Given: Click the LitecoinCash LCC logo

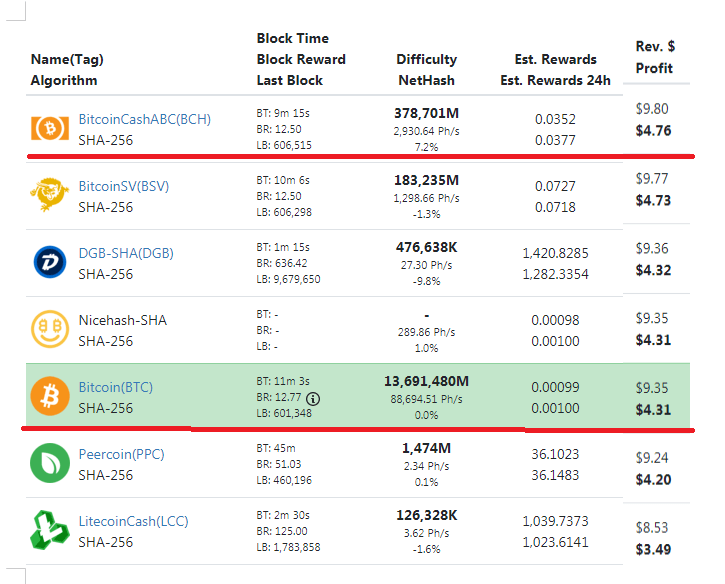Looking at the screenshot, I should click(x=48, y=531).
